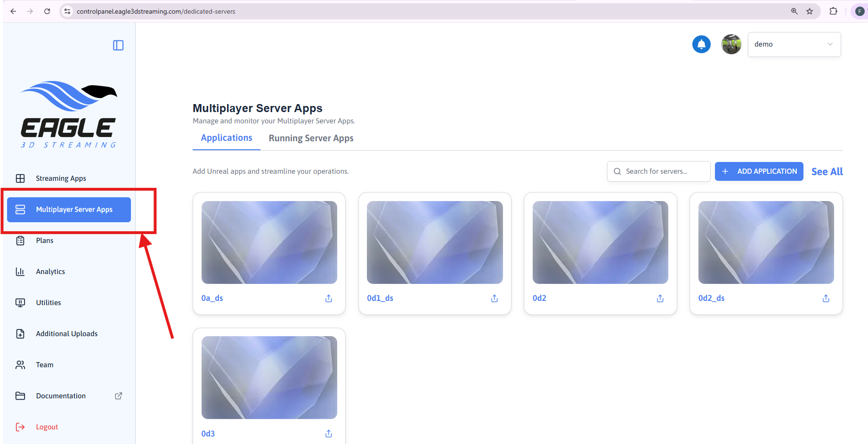
Task: Go to Analytics in sidebar
Action: point(50,272)
